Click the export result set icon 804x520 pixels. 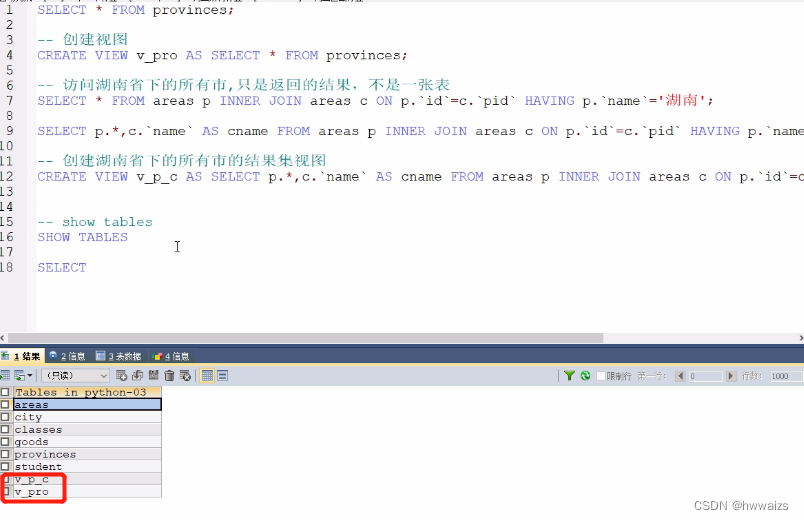click(x=5, y=376)
